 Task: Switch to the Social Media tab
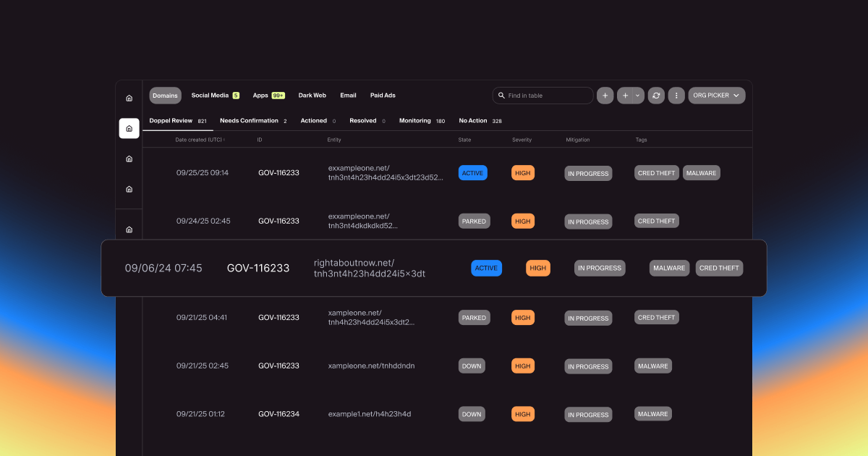215,96
